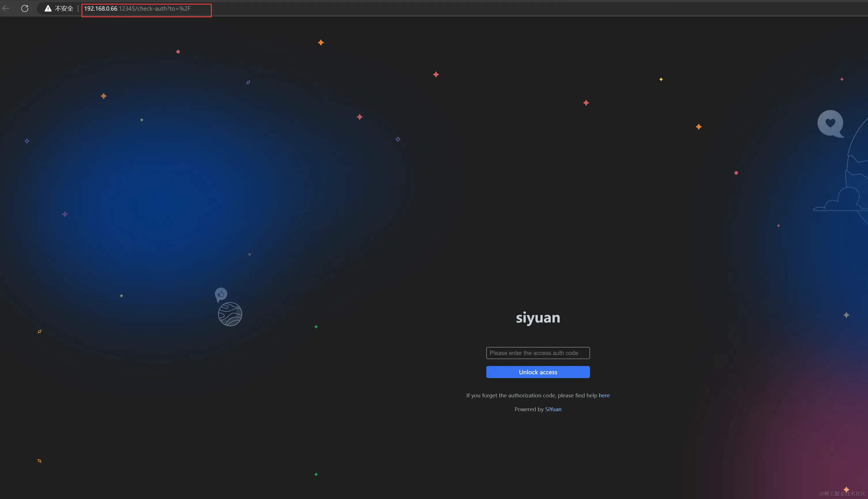Click the lowest green star decoration
The image size is (868, 499).
click(x=316, y=474)
